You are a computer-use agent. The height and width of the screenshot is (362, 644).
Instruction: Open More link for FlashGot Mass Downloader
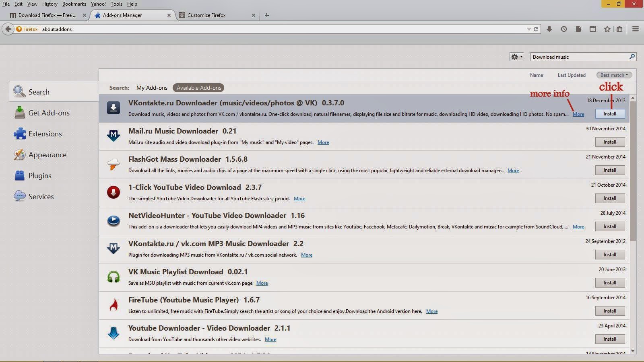[x=513, y=171]
